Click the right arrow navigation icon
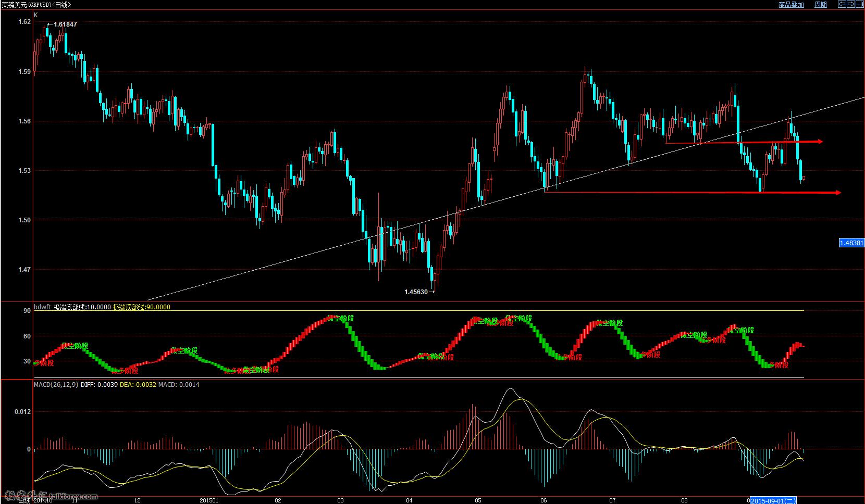865x504 pixels. (851, 4)
